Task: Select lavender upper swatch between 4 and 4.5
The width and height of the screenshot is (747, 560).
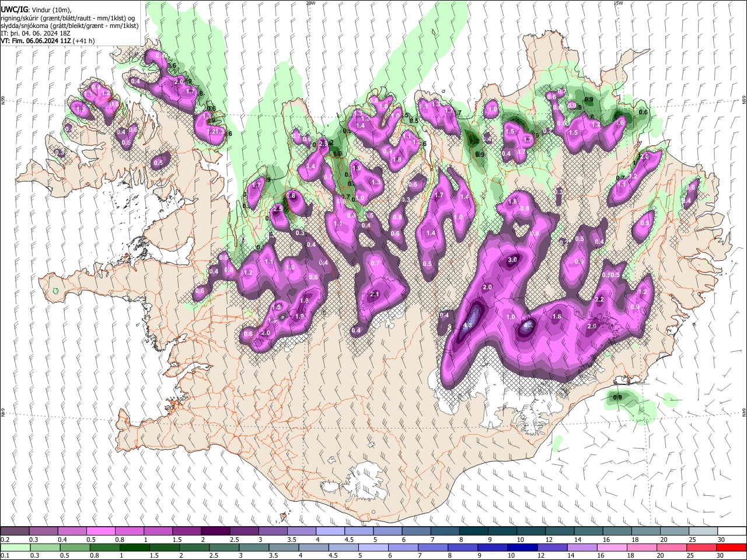Action: click(x=330, y=531)
